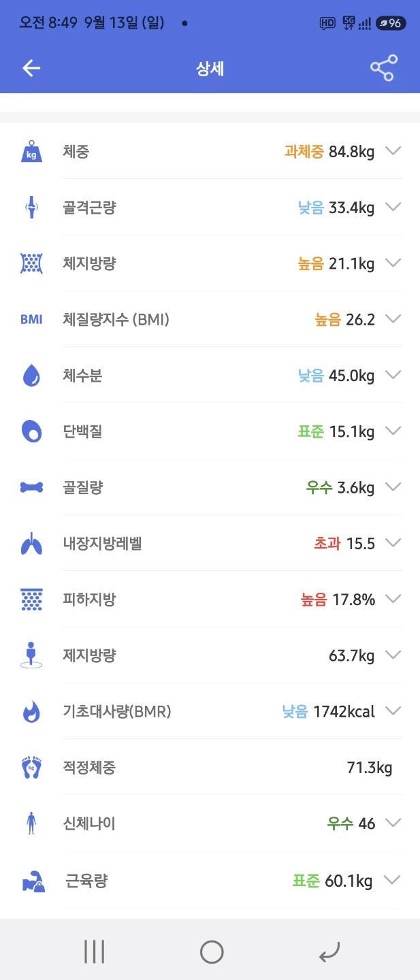Tap the 기초대사량 flame icon
The width and height of the screenshot is (420, 980).
pos(31,711)
